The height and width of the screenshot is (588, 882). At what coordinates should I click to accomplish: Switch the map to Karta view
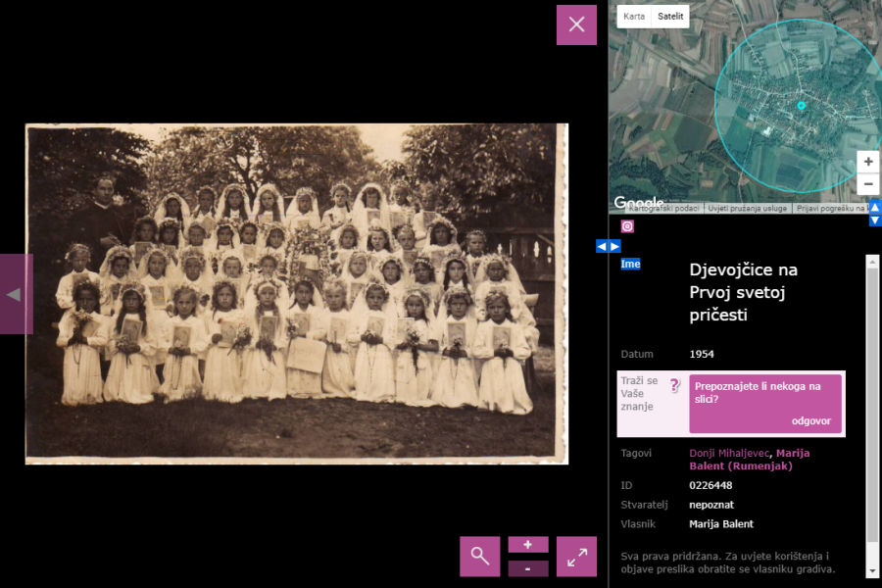[634, 16]
